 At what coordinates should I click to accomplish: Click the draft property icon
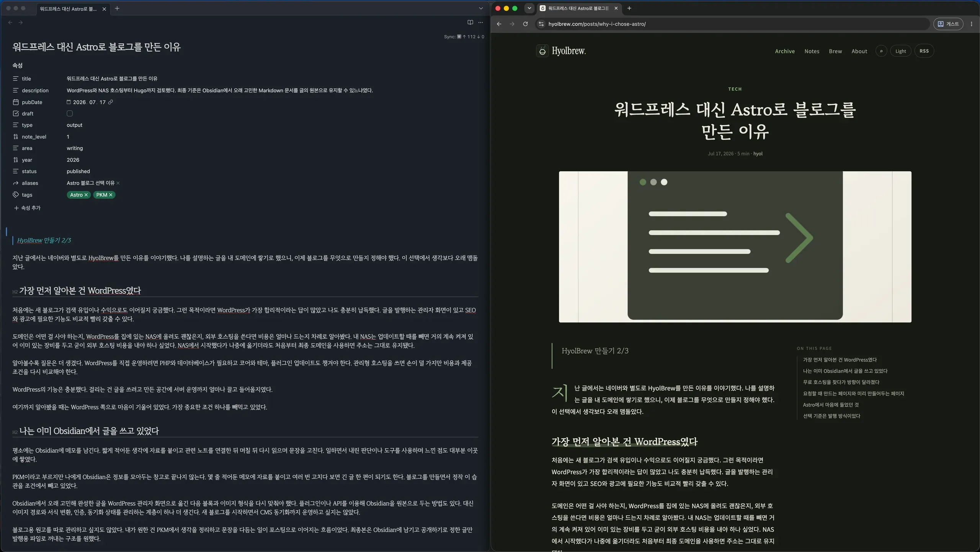pyautogui.click(x=16, y=113)
